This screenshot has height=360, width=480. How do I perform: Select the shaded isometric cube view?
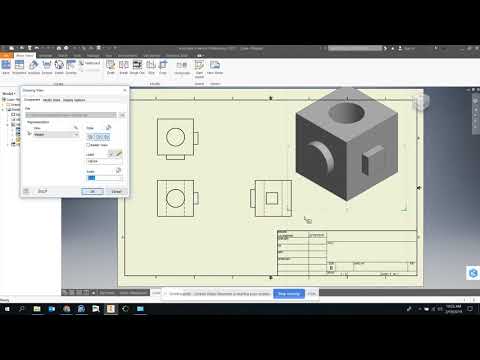point(347,144)
